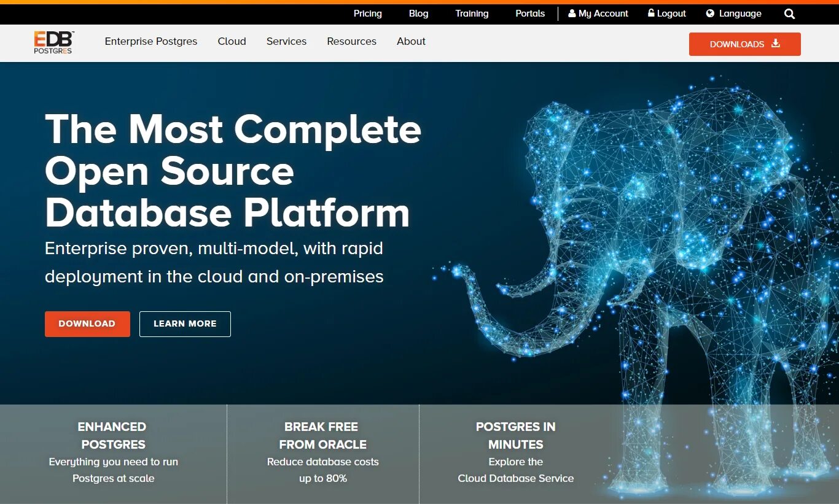Click the search magnifier icon
The height and width of the screenshot is (504, 839).
tap(790, 14)
